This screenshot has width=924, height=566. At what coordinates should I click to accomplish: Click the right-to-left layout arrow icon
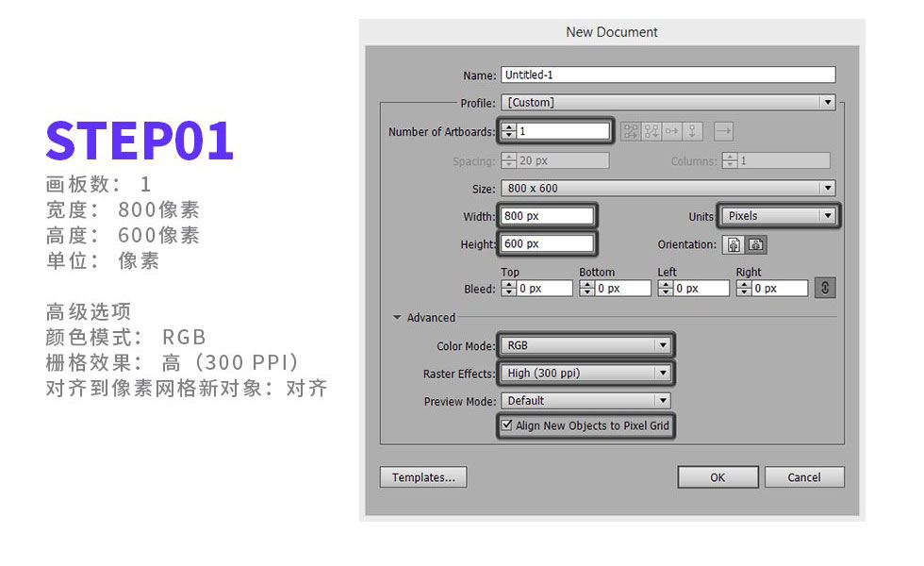click(724, 131)
